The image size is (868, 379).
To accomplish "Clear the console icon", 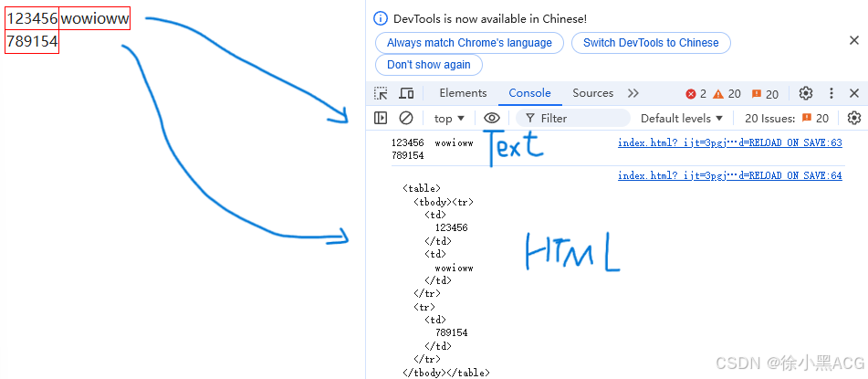I will [x=406, y=118].
